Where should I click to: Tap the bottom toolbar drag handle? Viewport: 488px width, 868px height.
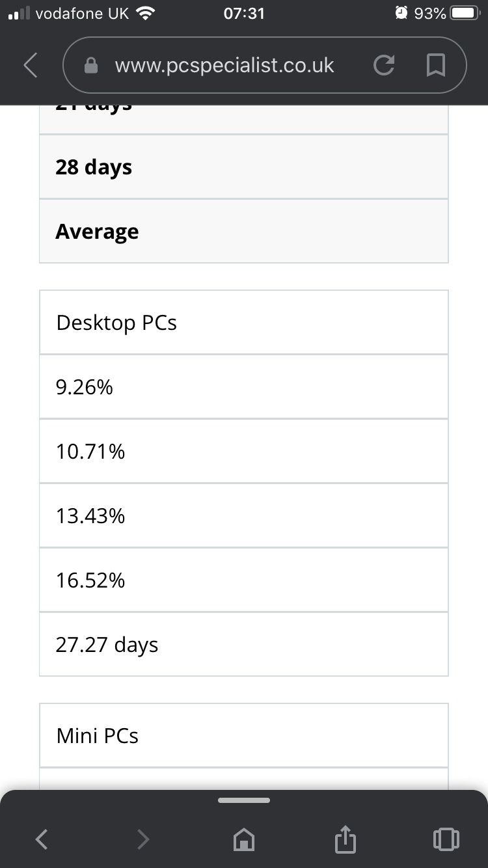[x=244, y=800]
